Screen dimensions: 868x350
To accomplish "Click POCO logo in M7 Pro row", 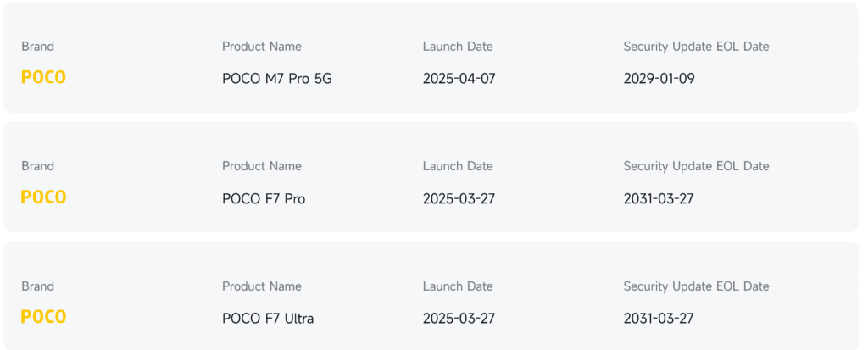I will (43, 77).
